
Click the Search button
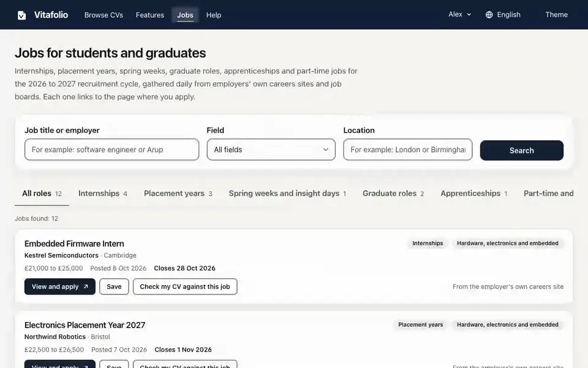(521, 150)
